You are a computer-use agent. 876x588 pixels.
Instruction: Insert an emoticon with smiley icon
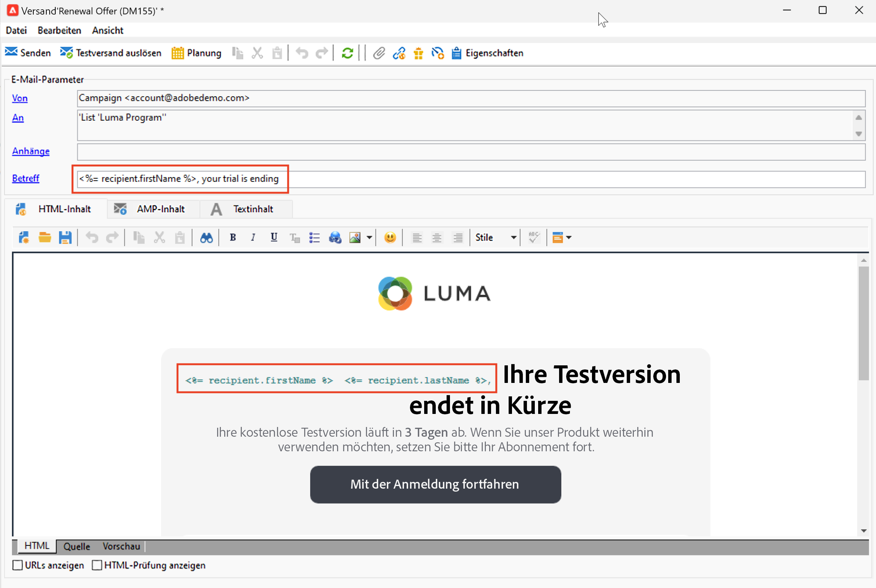[390, 237]
